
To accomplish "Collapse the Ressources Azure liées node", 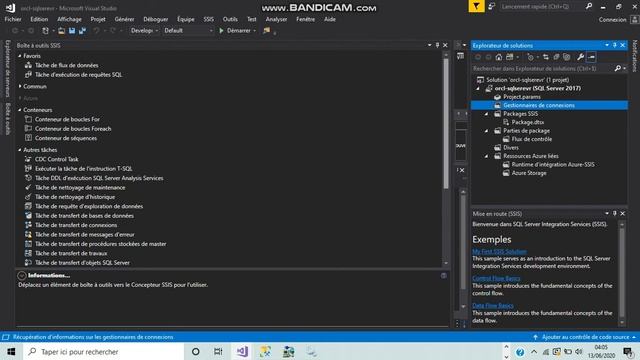I will [x=487, y=156].
